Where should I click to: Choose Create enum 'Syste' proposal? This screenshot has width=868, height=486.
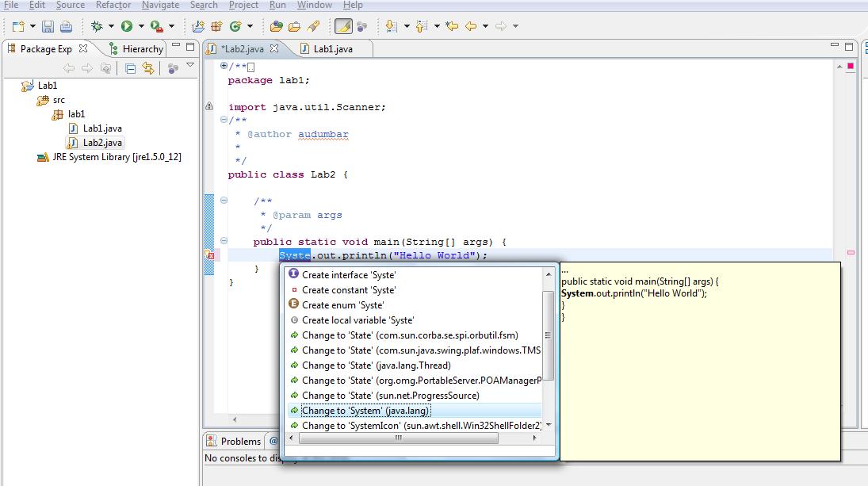pyautogui.click(x=415, y=305)
